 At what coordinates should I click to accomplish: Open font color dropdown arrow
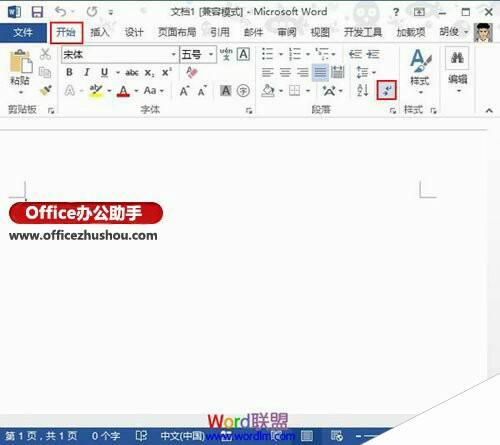[136, 91]
